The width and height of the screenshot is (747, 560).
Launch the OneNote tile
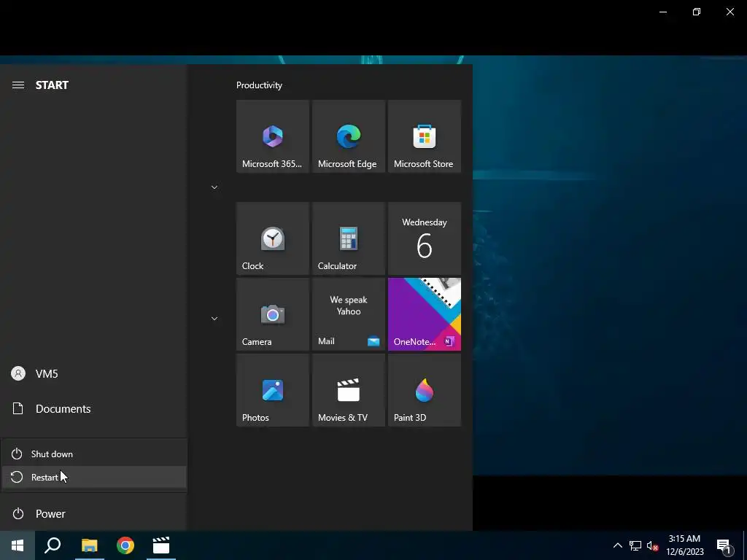(x=425, y=314)
